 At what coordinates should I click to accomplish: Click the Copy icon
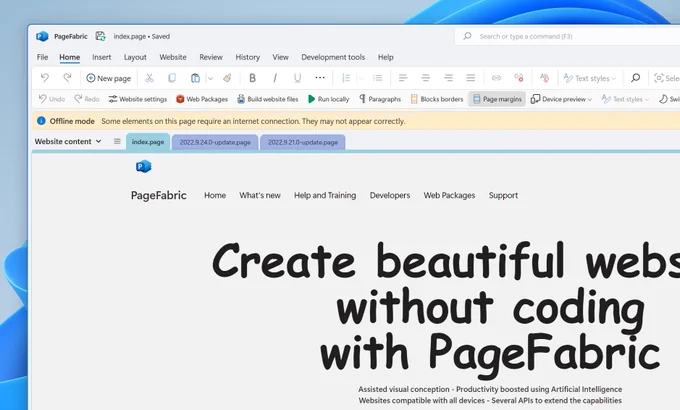click(172, 78)
